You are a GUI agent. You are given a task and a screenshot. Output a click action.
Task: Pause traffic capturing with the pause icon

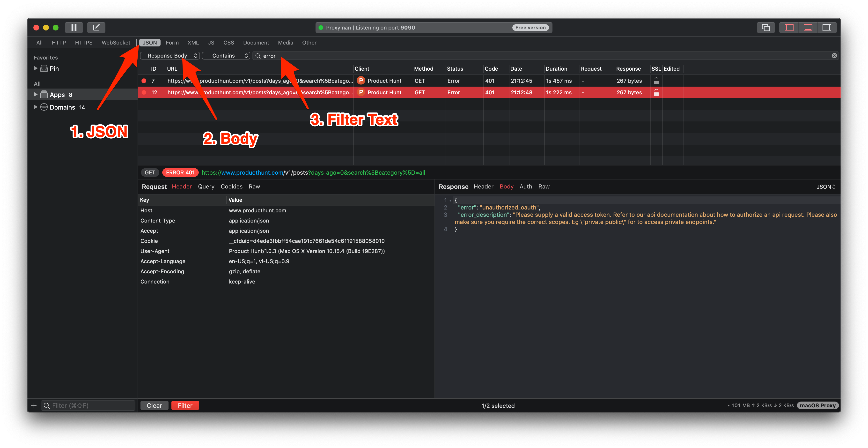coord(74,27)
